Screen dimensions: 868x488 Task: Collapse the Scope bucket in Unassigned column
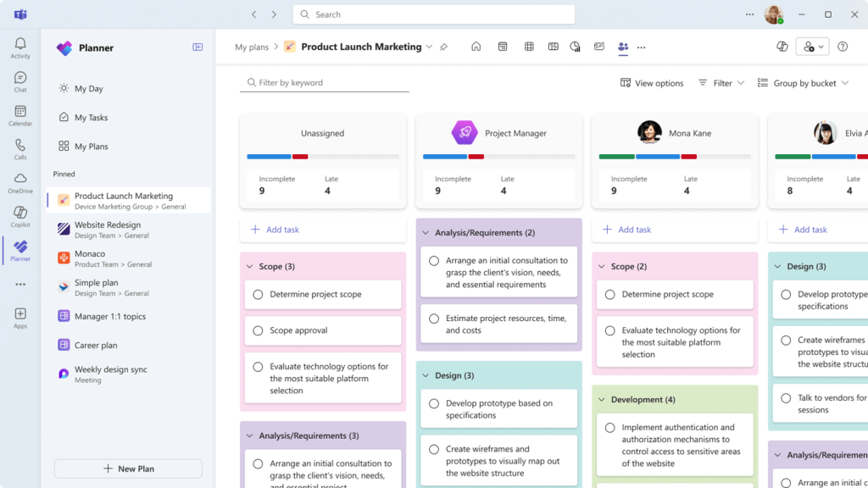[252, 266]
